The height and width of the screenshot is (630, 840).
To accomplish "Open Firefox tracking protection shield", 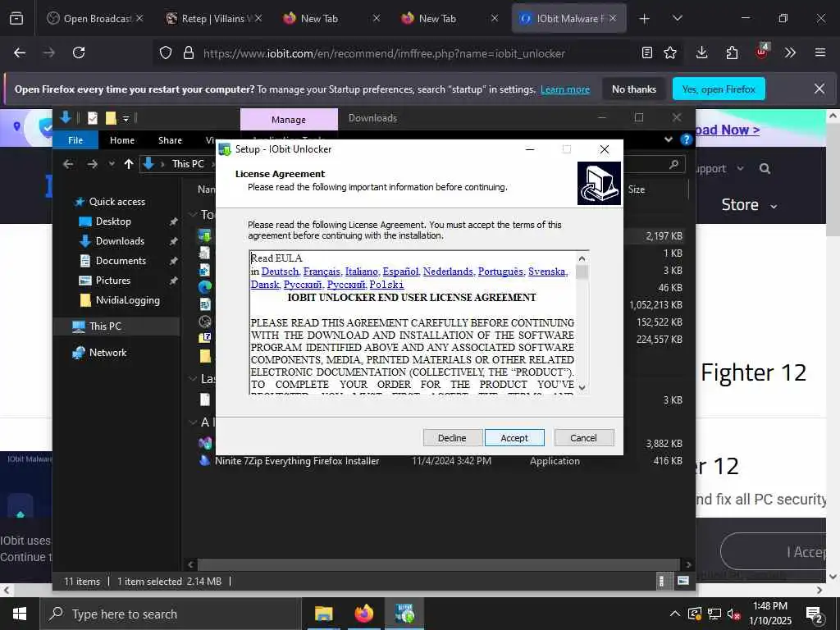I will click(166, 53).
